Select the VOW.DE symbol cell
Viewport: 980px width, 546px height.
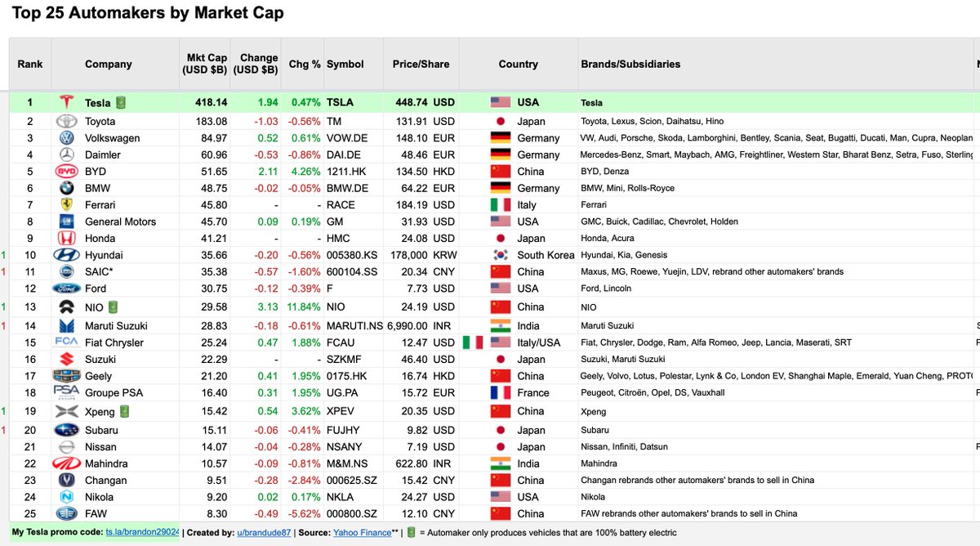[x=354, y=138]
